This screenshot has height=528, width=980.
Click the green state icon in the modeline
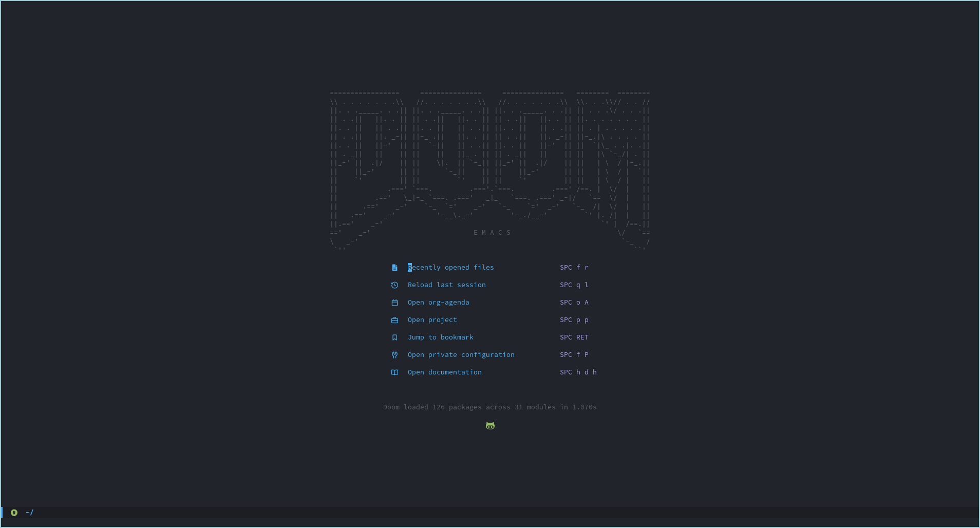coord(14,513)
